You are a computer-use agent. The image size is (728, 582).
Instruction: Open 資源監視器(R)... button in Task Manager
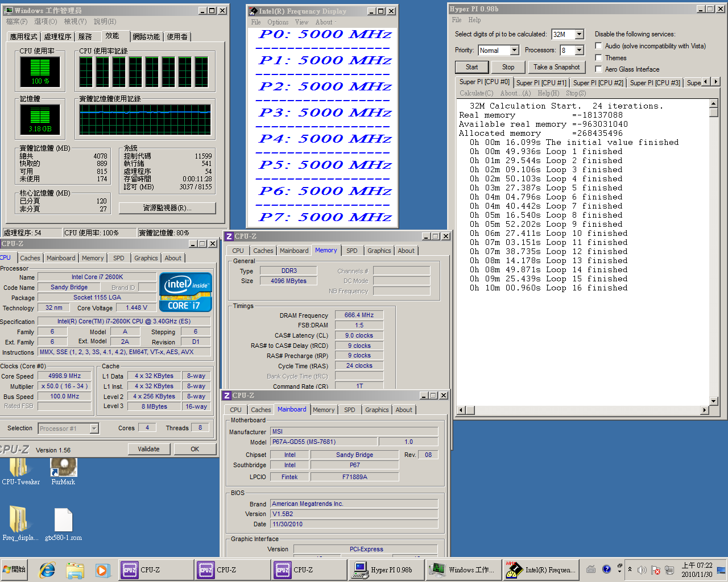tap(167, 208)
